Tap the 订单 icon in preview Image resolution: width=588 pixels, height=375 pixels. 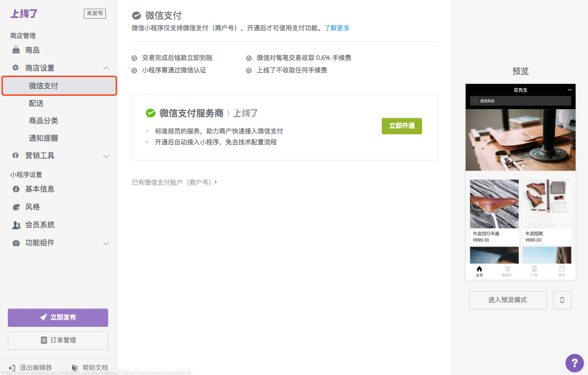(534, 269)
